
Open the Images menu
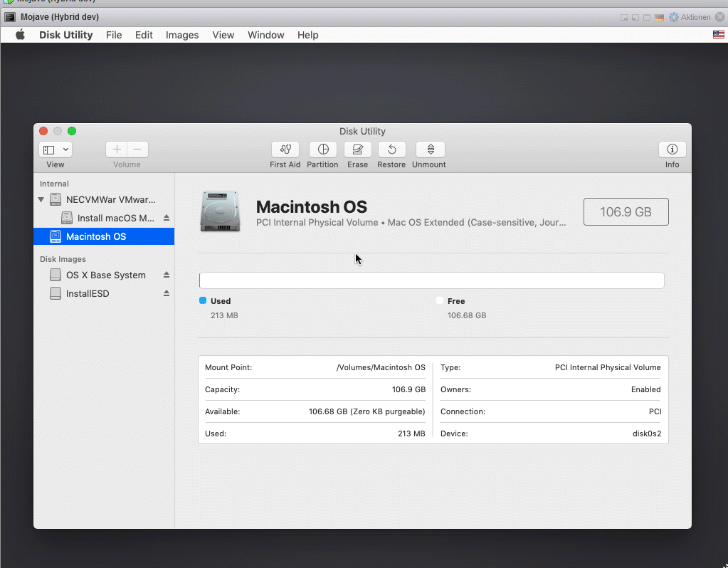(x=182, y=35)
